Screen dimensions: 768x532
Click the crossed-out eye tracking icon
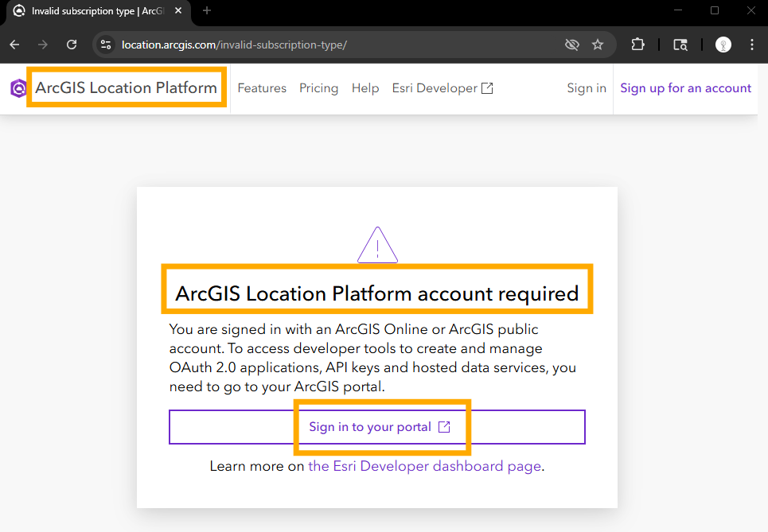[x=571, y=45]
